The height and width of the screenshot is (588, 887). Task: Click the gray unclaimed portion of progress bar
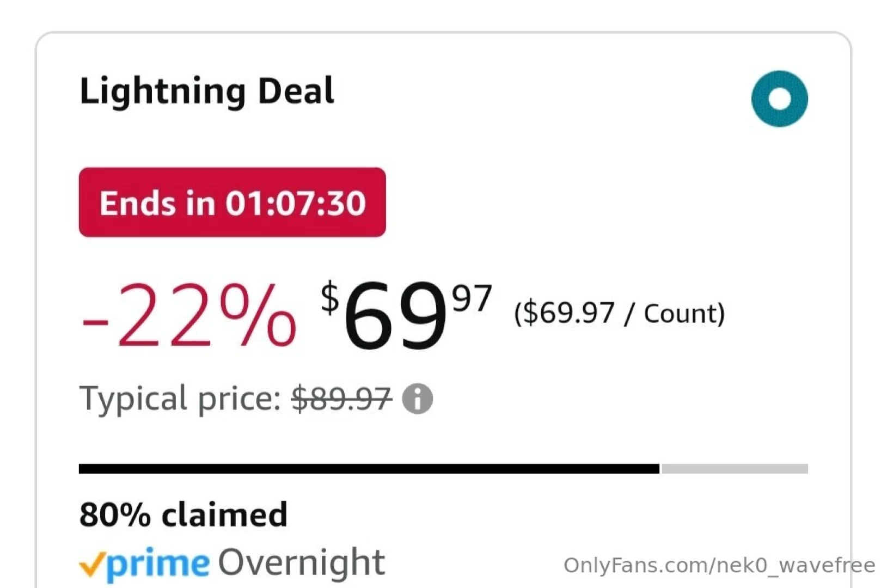coord(735,469)
